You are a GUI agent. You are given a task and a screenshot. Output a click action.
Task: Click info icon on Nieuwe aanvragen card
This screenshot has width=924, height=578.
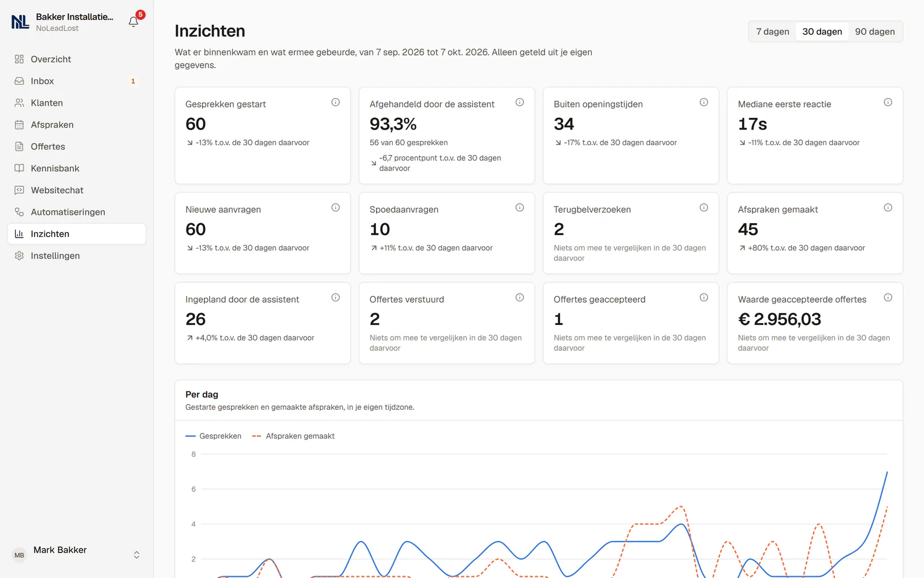pyautogui.click(x=336, y=208)
